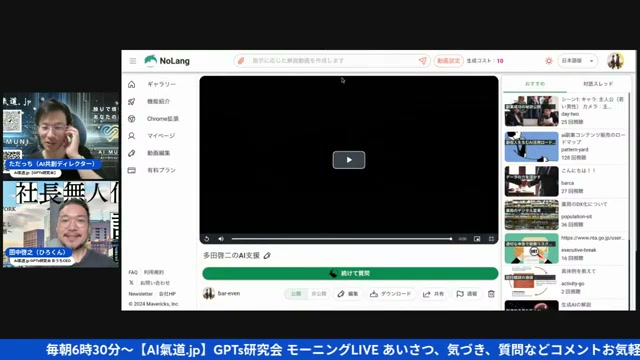The height and width of the screenshot is (360, 640).
Task: Open the profile avatar at top right
Action: pos(615,61)
